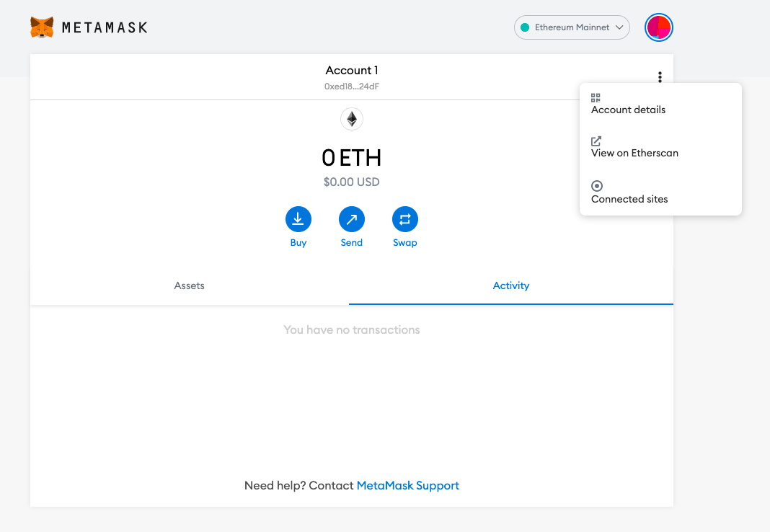Click the Send arrow icon
Viewport: 770px width, 532px height.
[352, 219]
